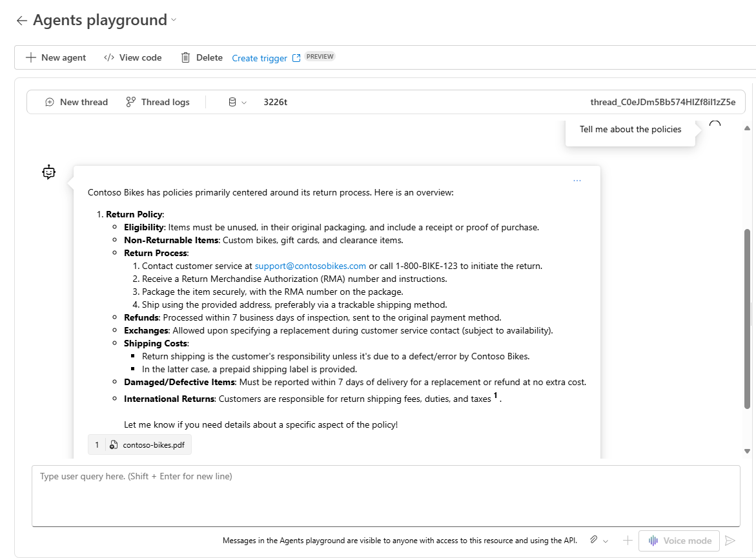Click the Eligibility bullet text
756x558 pixels.
pyautogui.click(x=331, y=228)
